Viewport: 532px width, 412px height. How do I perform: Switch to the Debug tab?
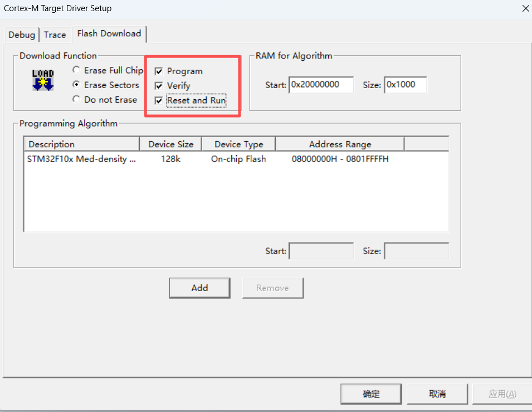pyautogui.click(x=22, y=35)
